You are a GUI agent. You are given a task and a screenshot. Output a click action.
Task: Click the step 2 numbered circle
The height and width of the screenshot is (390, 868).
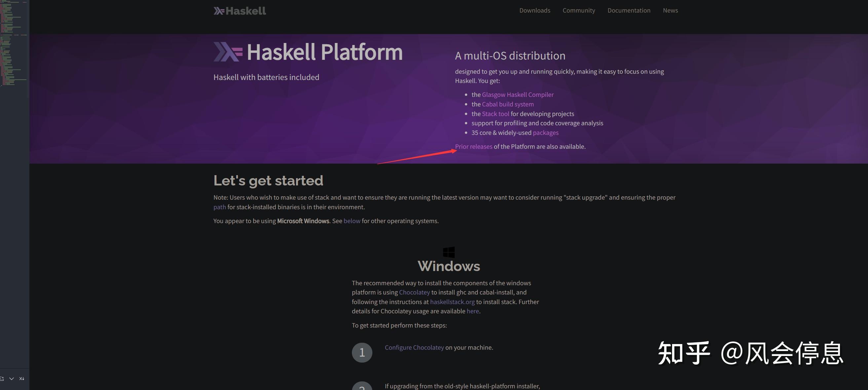[x=362, y=387]
